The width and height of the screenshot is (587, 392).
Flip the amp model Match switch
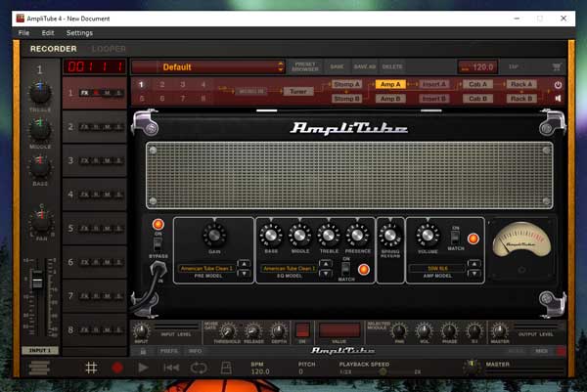click(455, 238)
